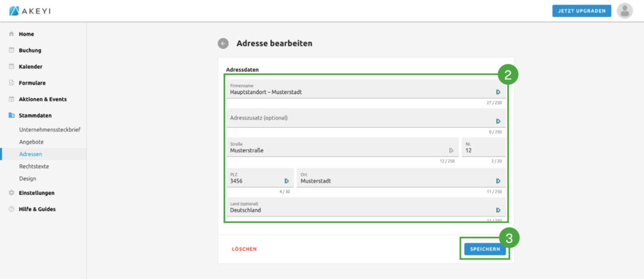
Task: Click the Löschen link
Action: tap(244, 249)
